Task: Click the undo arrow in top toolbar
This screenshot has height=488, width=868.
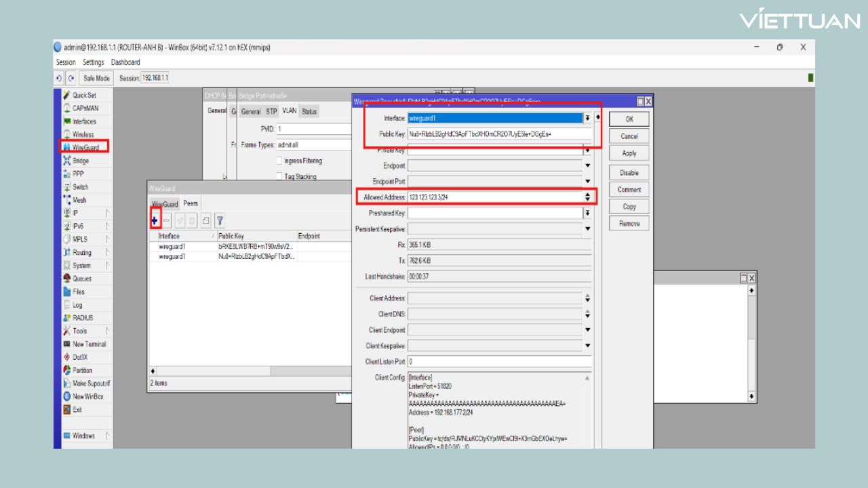Action: 60,78
